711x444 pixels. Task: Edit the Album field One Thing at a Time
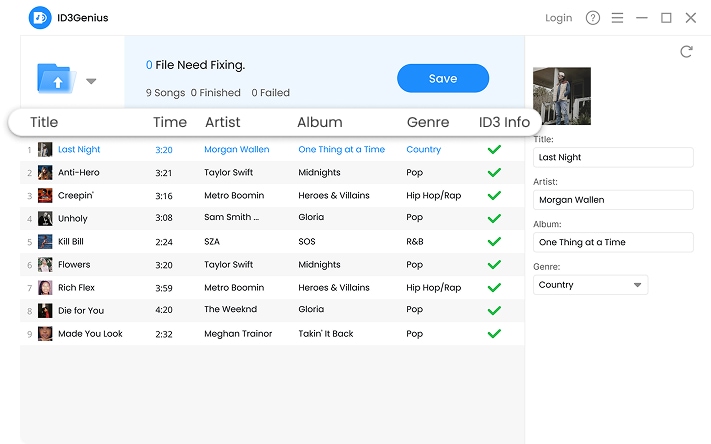tap(613, 242)
